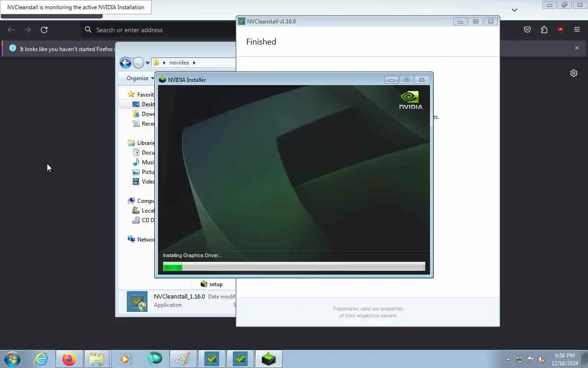Select the setup file in Explorer

[211, 284]
